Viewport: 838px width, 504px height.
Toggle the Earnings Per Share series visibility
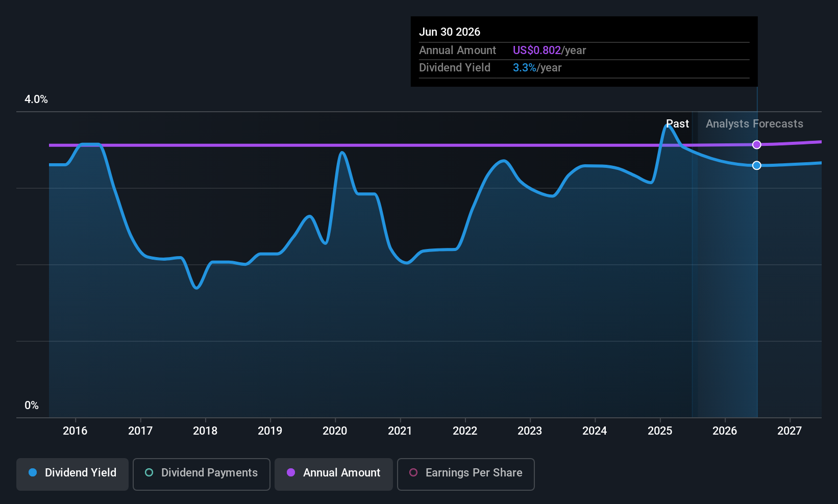(x=465, y=474)
